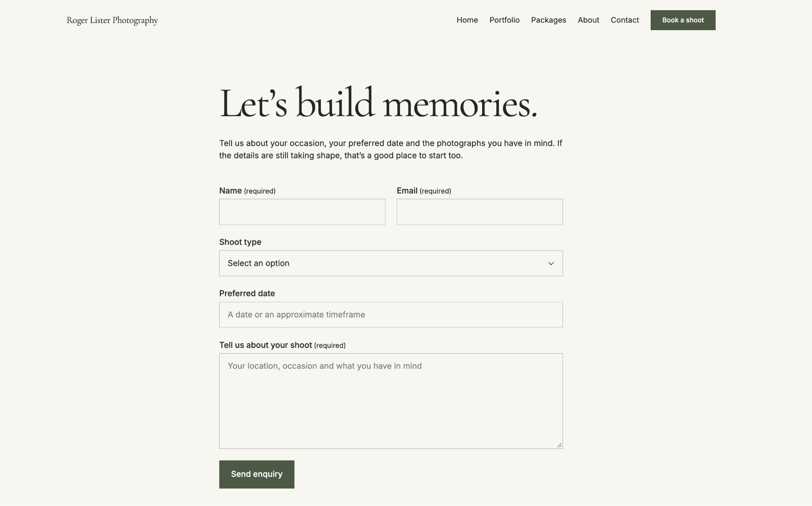
Task: Focus the Preferred date field
Action: 391,315
